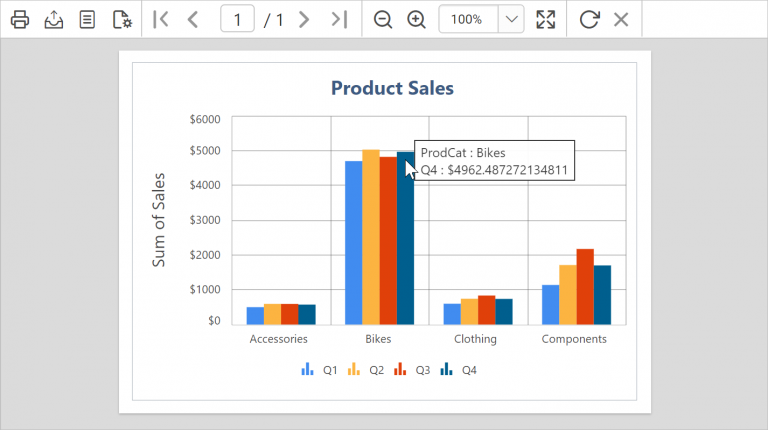Click the zoom out magnifier
Image resolution: width=768 pixels, height=430 pixels.
[x=383, y=19]
